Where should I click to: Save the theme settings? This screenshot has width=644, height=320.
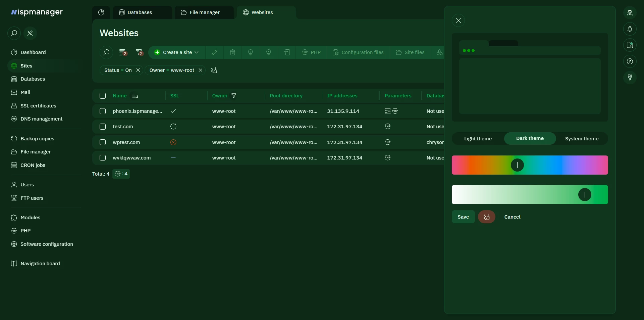click(x=463, y=217)
